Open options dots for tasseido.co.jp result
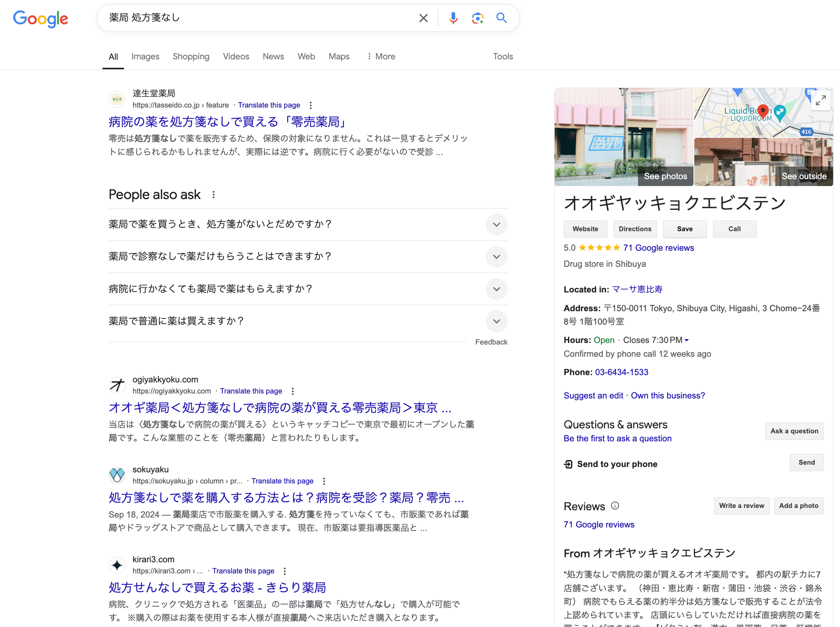Screen dimensions: 840x627 click(311, 105)
